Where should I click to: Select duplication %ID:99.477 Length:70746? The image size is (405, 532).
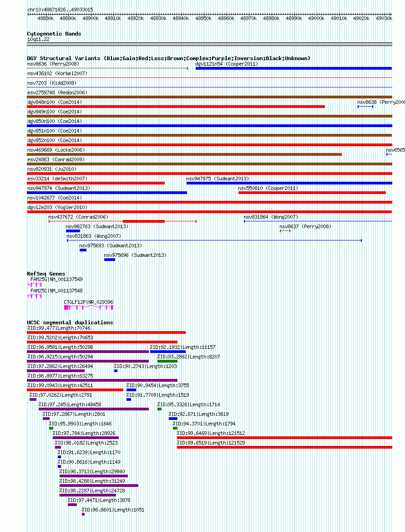click(106, 332)
